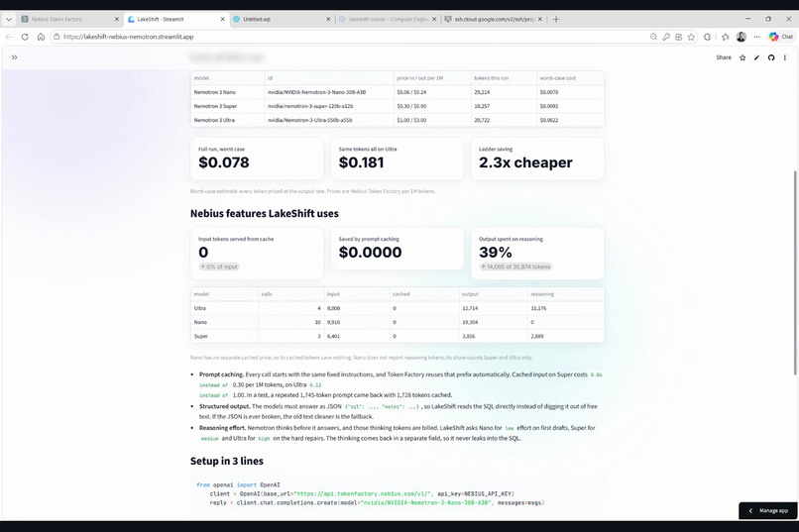Click the 'reasoning' column header
799x532 pixels.
(x=566, y=294)
